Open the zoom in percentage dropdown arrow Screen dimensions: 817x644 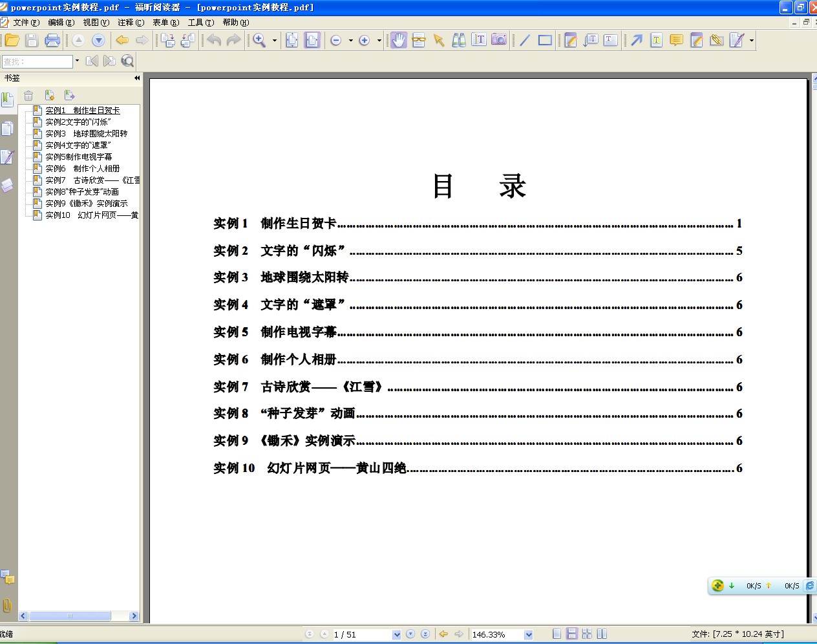point(379,40)
